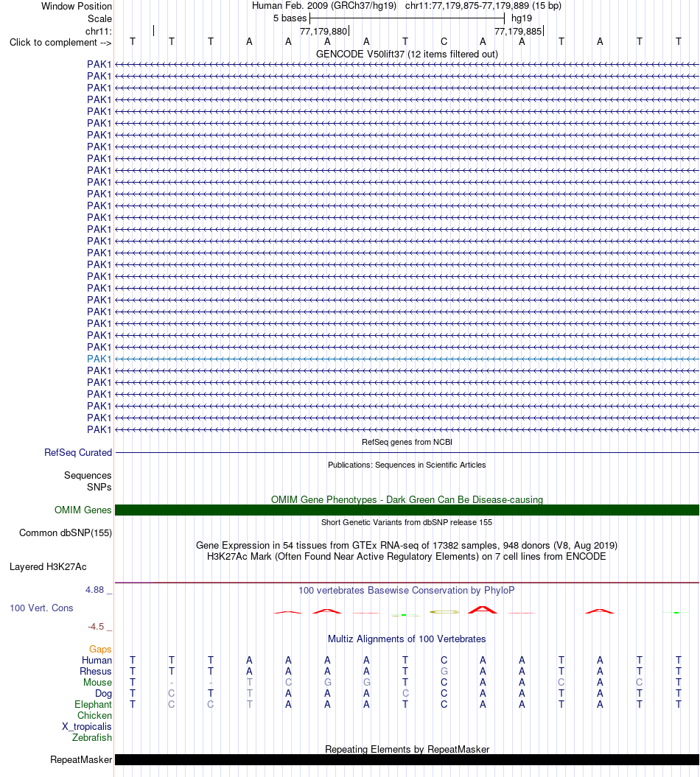
Task: Click the Sequences track label
Action: click(88, 475)
